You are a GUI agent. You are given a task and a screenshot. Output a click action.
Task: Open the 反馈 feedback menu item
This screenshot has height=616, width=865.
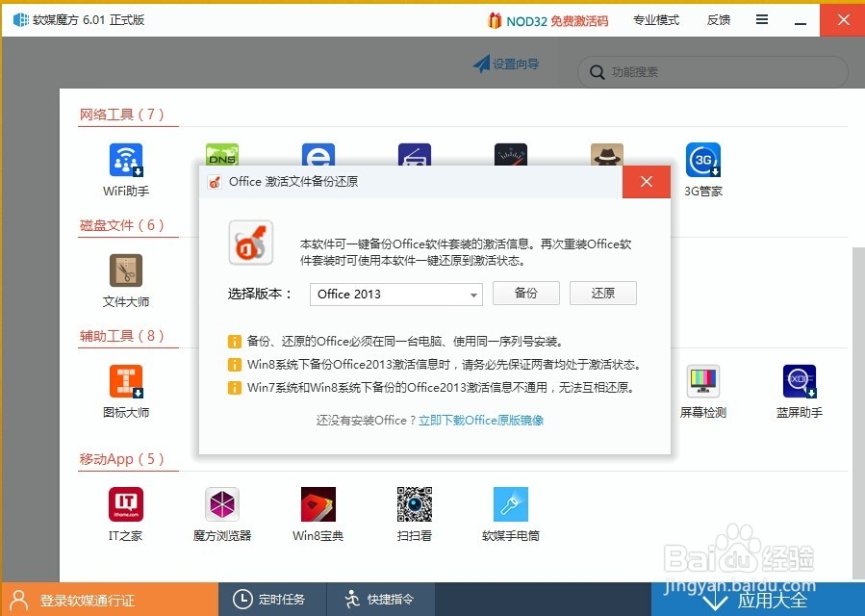(718, 20)
